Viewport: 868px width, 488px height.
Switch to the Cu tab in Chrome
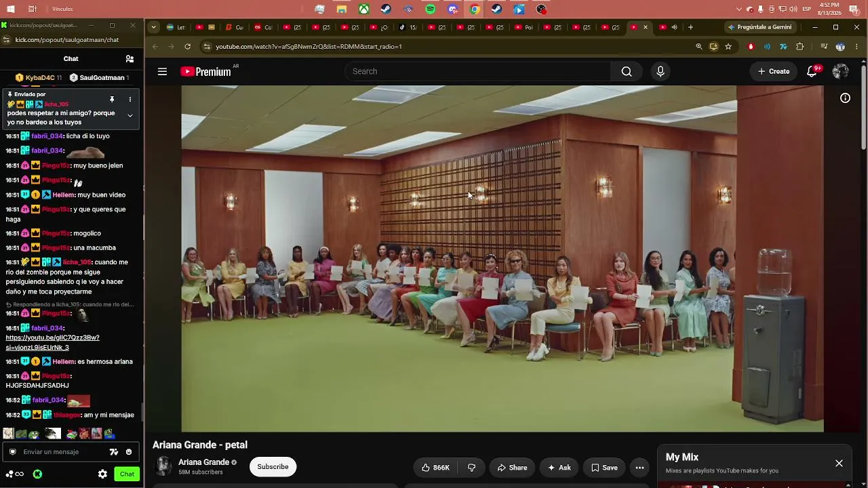point(234,28)
